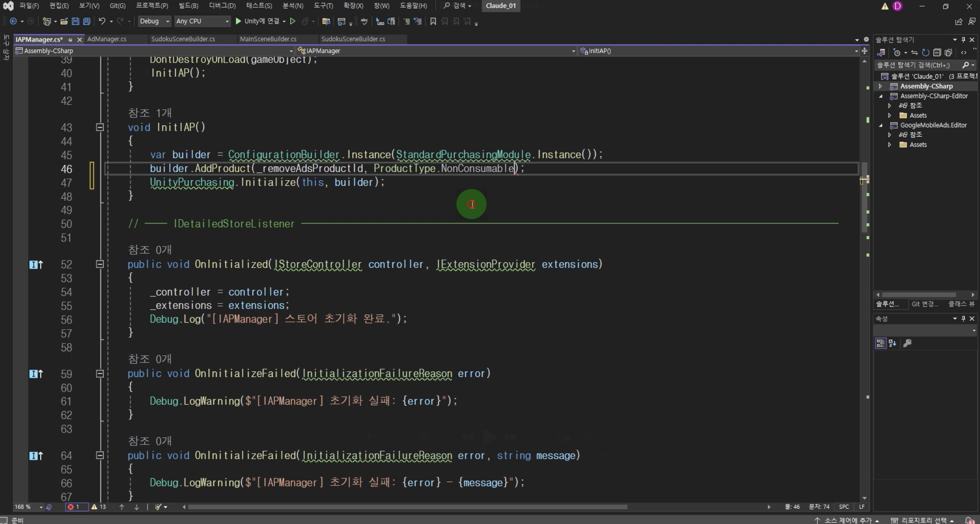Click the warnings count indicator showing 13
Viewport: 980px width, 524px height.
point(99,507)
